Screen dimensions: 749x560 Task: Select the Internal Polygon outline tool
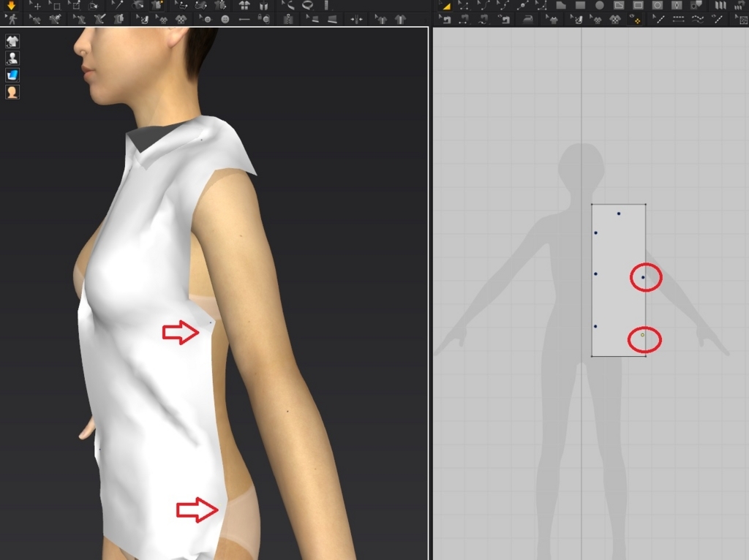(619, 5)
